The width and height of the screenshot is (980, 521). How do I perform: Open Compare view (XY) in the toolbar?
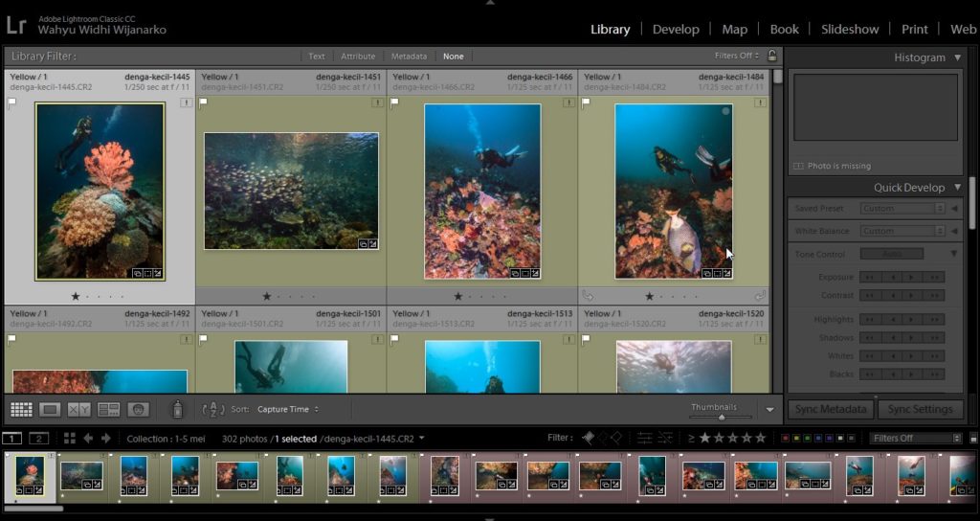78,409
